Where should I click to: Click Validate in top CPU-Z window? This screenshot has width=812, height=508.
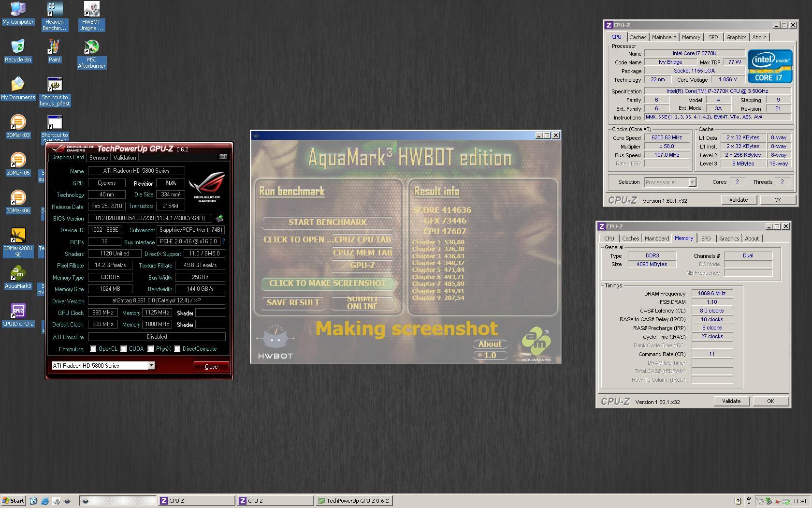pos(738,200)
